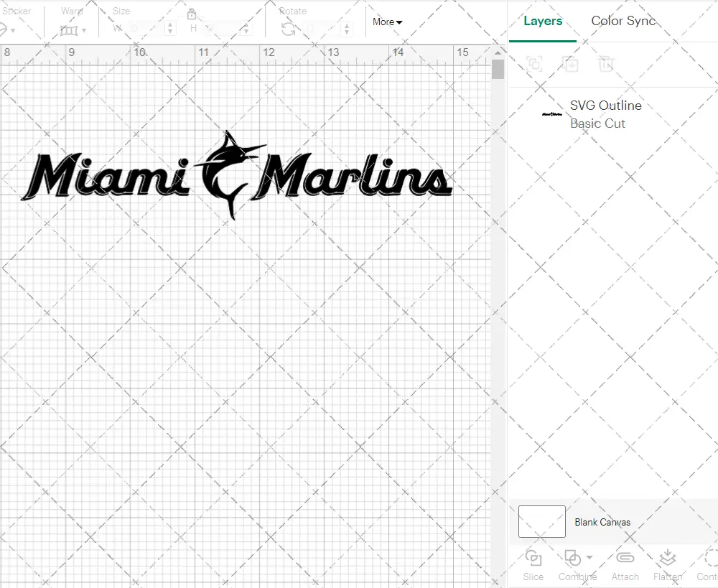Screen dimensions: 718x588
Task: Click the Blank Canvas color swatch
Action: point(542,522)
